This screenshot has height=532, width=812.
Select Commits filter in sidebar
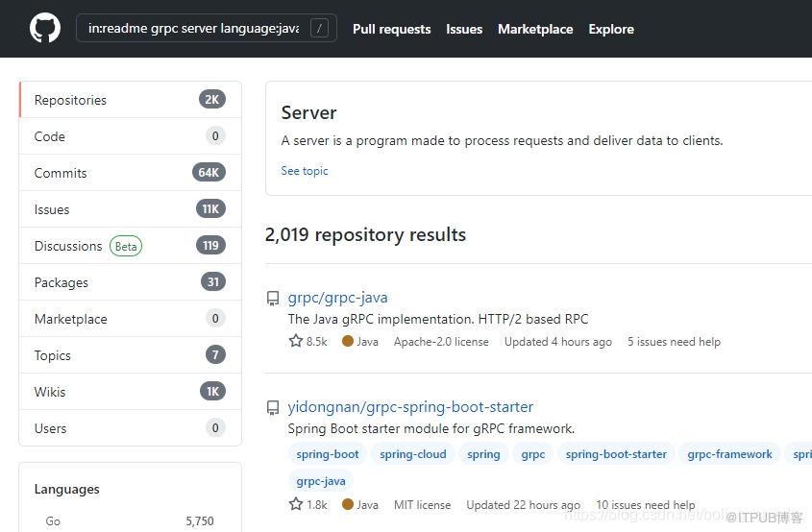(x=130, y=173)
